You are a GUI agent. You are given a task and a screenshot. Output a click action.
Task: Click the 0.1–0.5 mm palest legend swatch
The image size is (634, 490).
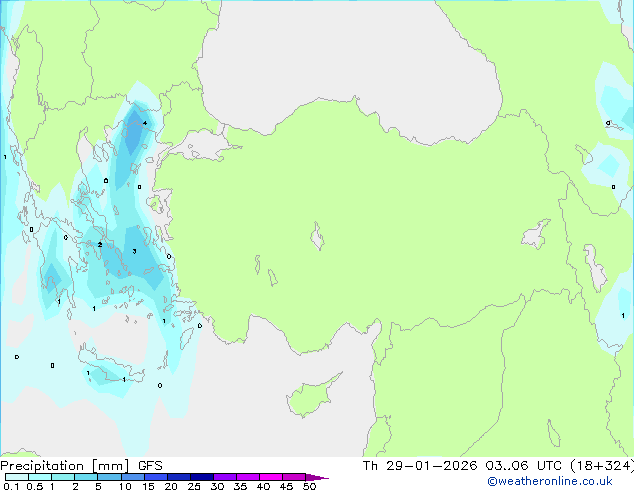pyautogui.click(x=17, y=477)
